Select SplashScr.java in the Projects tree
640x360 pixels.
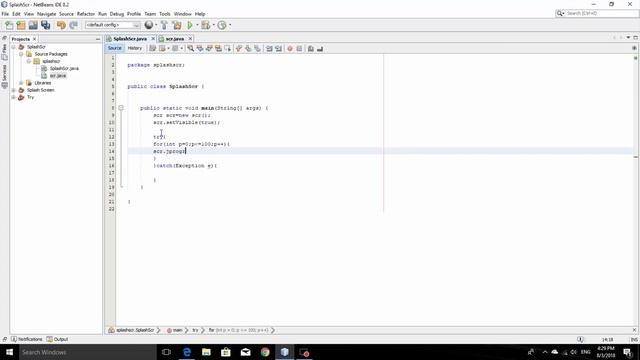click(x=64, y=69)
